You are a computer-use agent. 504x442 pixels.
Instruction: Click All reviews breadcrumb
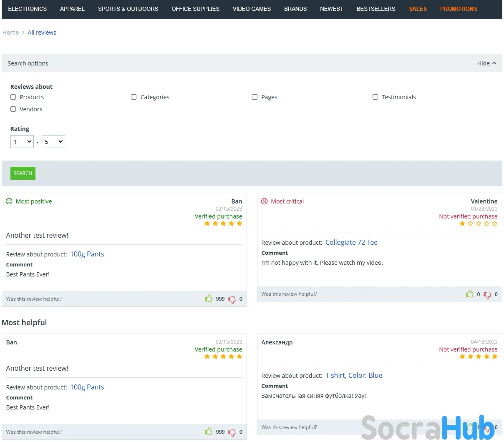42,33
